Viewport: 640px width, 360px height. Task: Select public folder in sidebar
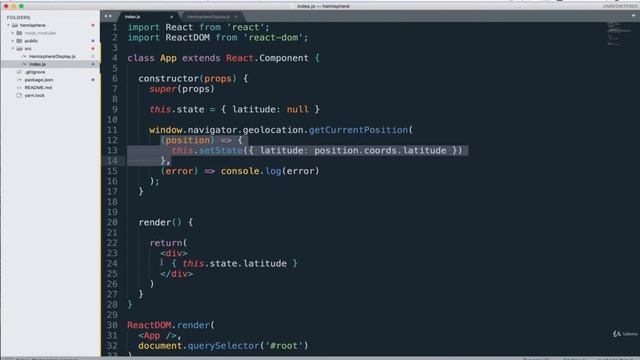coord(31,41)
